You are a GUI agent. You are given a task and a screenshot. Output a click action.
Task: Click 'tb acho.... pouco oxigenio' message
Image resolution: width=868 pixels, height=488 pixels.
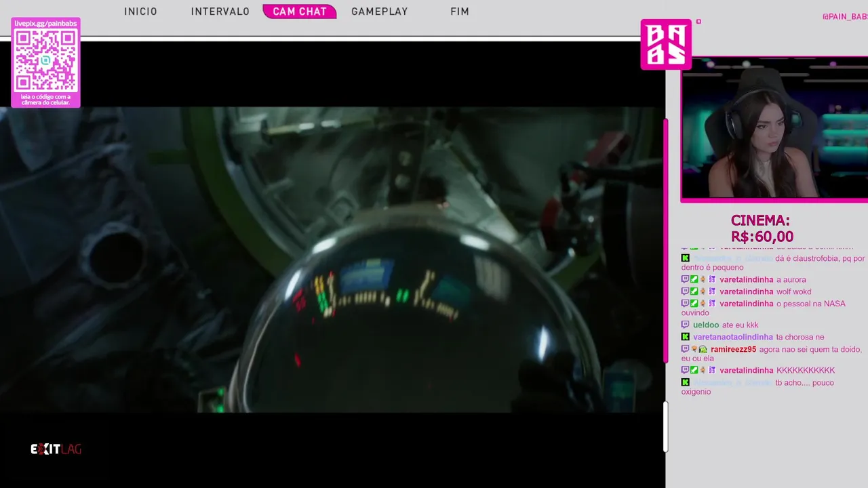click(x=757, y=387)
